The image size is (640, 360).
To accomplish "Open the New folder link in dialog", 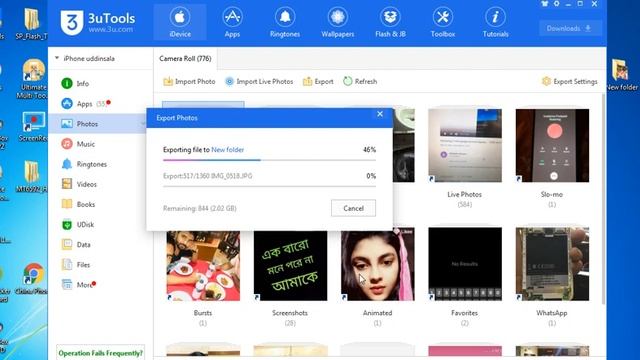I will click(x=227, y=150).
